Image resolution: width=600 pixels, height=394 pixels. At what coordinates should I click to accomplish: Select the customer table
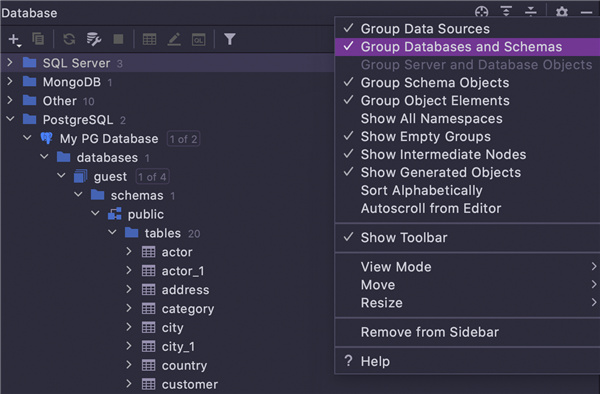190,384
